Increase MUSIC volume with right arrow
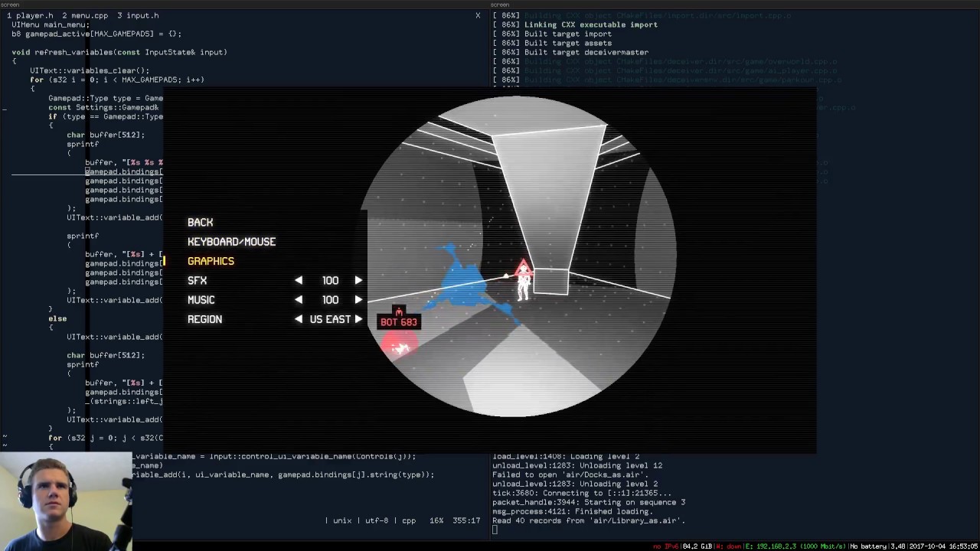This screenshot has width=980, height=551. click(358, 300)
